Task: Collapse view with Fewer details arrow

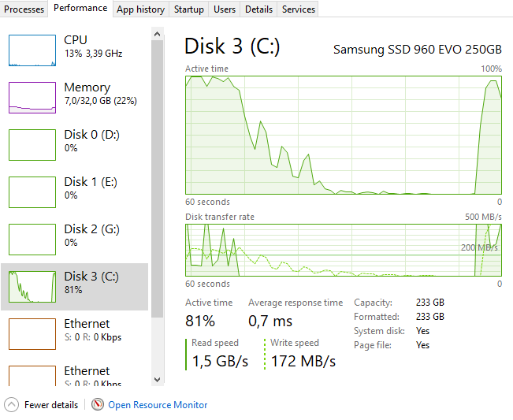Action: click(x=12, y=404)
